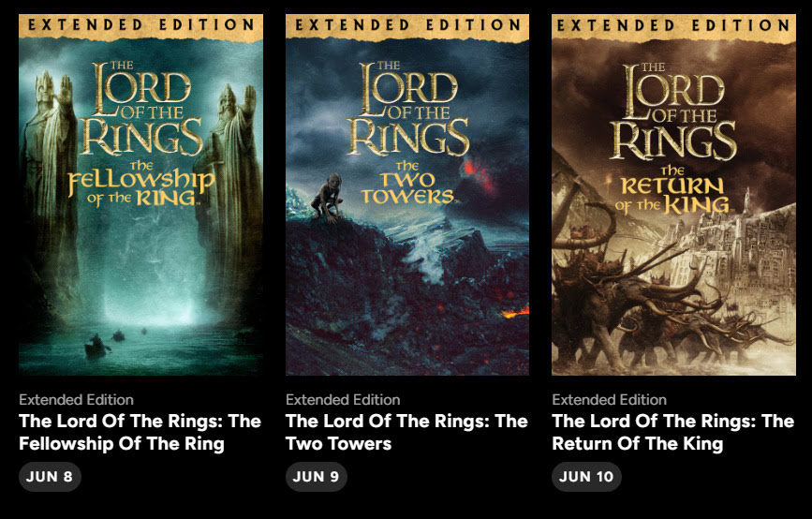The width and height of the screenshot is (812, 519).
Task: Click Gollum crouching on the Two Towers poster
Action: (x=328, y=198)
